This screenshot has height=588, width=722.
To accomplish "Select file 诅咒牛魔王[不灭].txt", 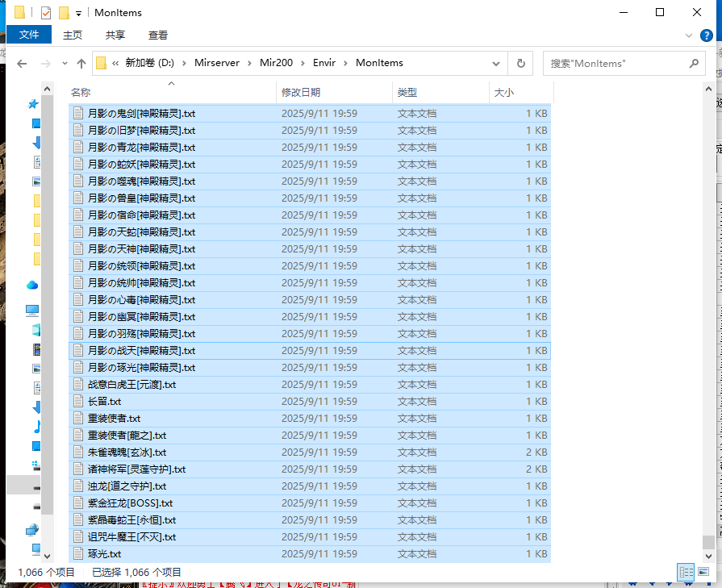I will point(310,537).
